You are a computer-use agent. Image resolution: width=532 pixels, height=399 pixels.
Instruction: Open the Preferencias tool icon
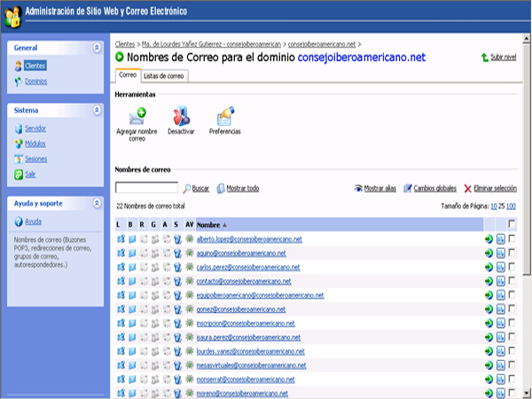[x=225, y=116]
